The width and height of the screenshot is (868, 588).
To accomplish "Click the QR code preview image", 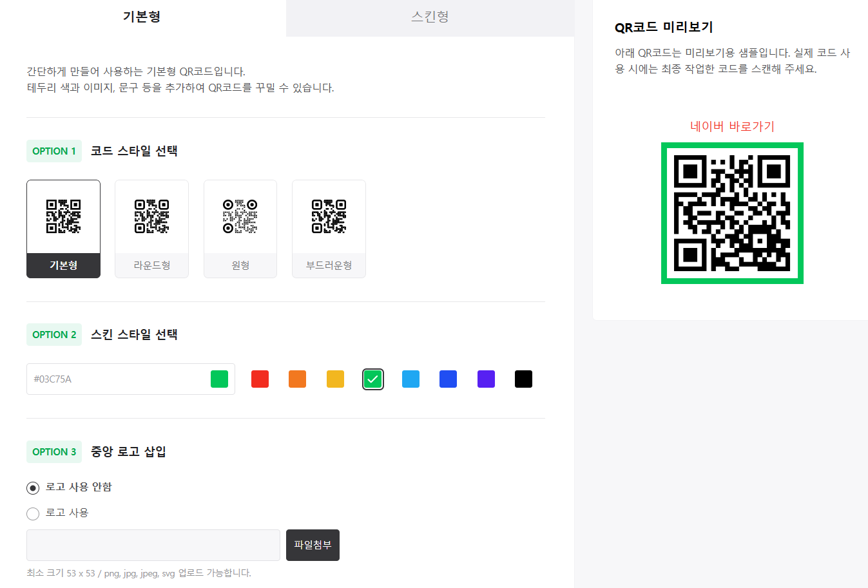I will click(x=732, y=213).
